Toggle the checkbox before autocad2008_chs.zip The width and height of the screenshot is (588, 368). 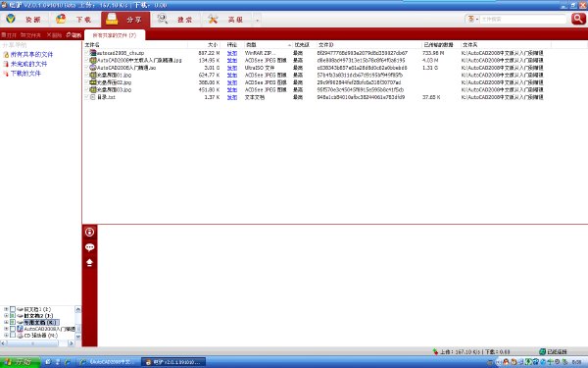(87, 53)
